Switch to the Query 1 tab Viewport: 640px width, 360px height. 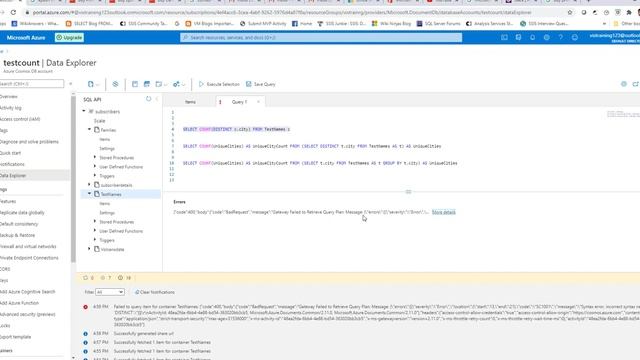point(239,102)
